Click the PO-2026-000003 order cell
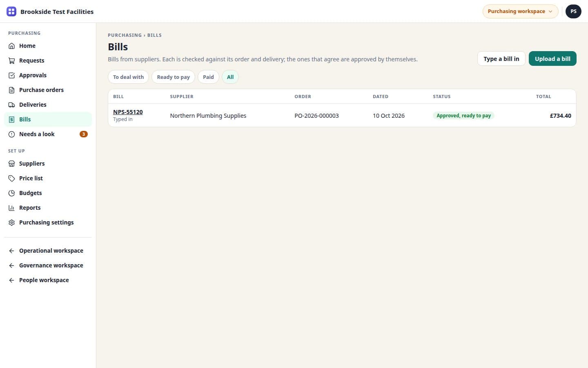 [x=316, y=116]
